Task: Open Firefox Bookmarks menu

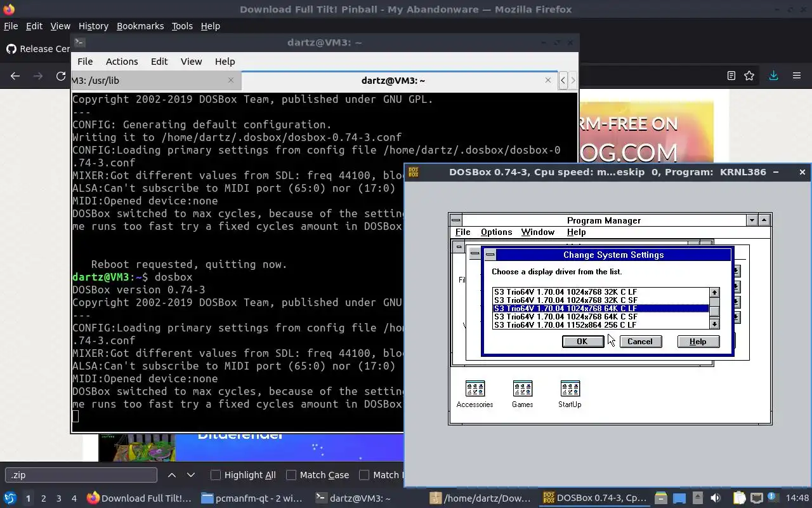Action: tap(140, 26)
